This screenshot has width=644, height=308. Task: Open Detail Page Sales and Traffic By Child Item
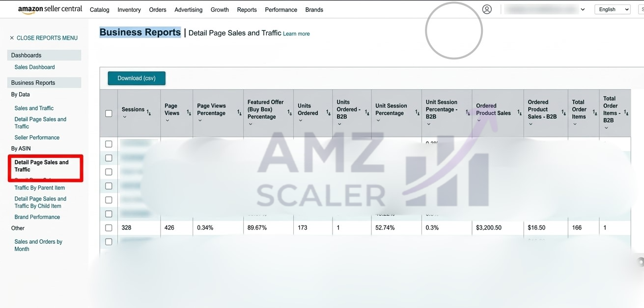tap(40, 203)
